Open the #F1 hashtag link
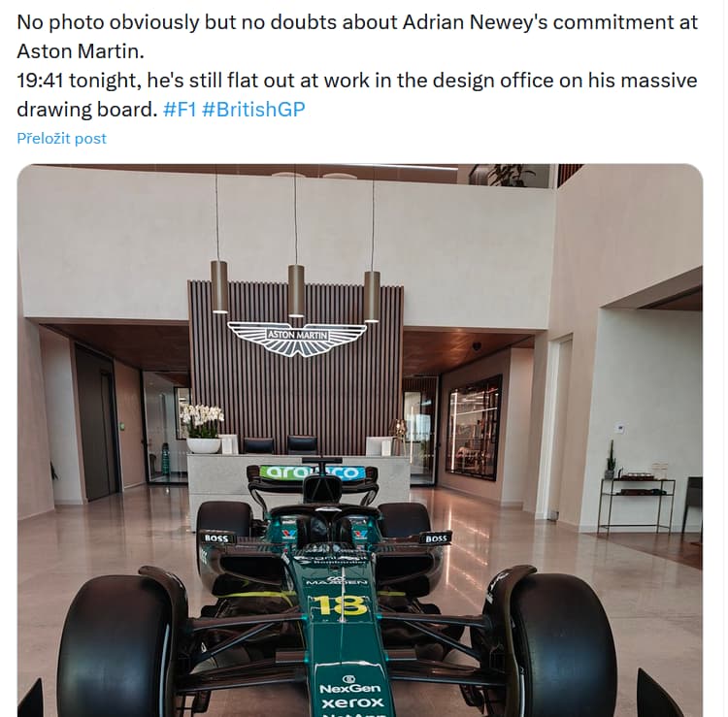The image size is (728, 717). pyautogui.click(x=180, y=110)
